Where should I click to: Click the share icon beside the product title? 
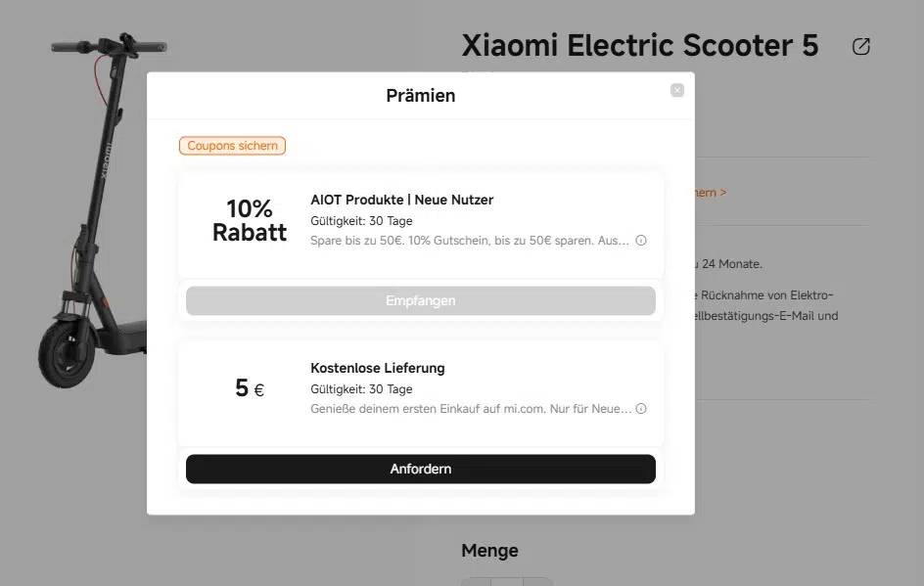(861, 47)
